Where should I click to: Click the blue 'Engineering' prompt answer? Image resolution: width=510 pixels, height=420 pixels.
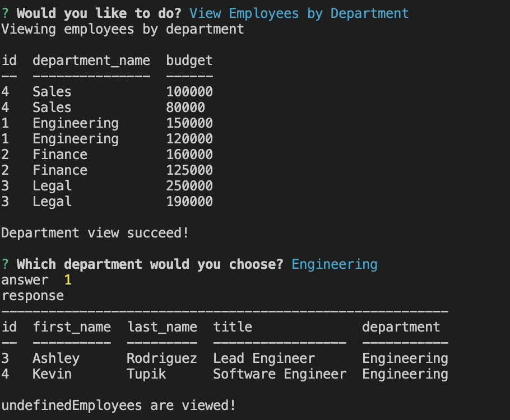(x=335, y=265)
